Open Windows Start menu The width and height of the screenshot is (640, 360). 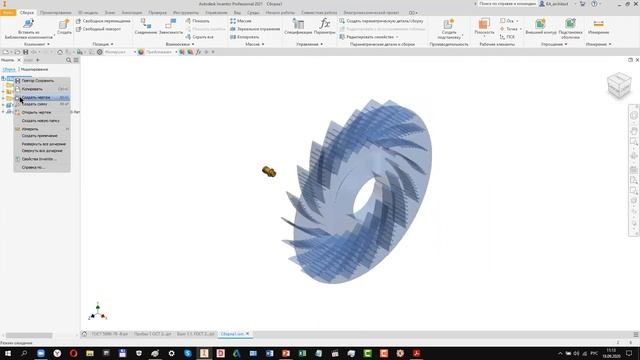(x=8, y=353)
